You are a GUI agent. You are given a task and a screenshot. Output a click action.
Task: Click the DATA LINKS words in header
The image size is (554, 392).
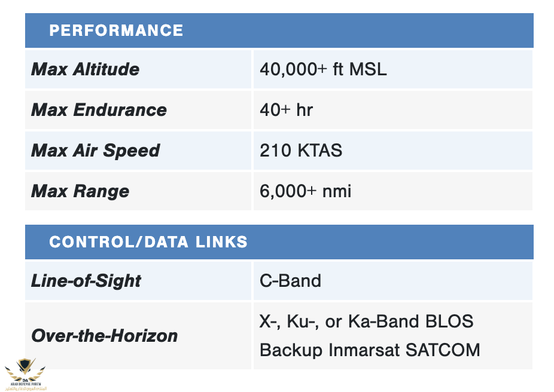click(x=196, y=242)
